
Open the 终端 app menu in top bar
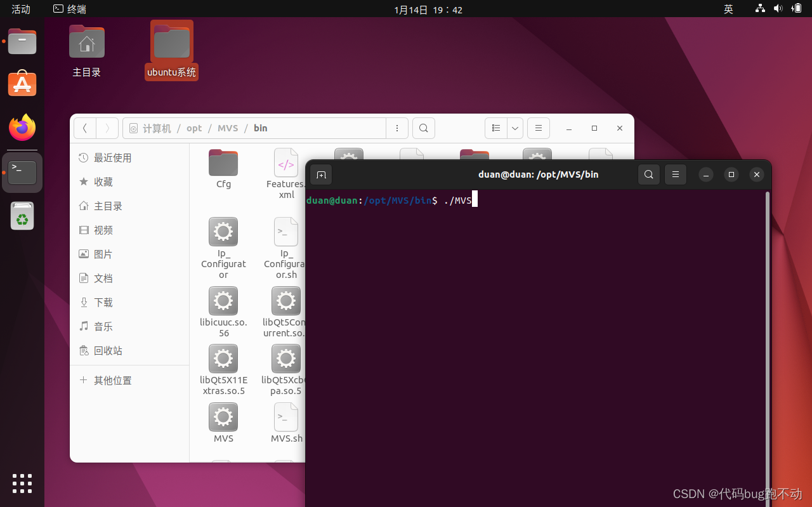pyautogui.click(x=69, y=9)
